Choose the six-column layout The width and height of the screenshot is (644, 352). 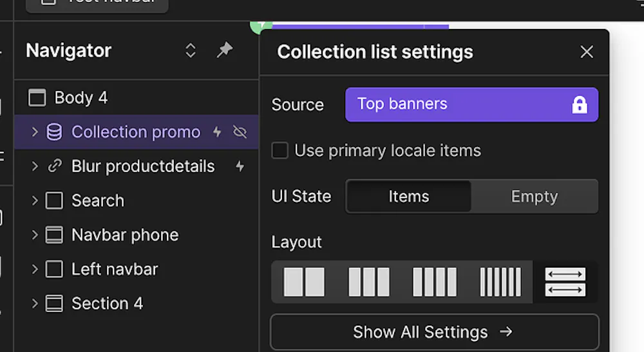(x=500, y=282)
